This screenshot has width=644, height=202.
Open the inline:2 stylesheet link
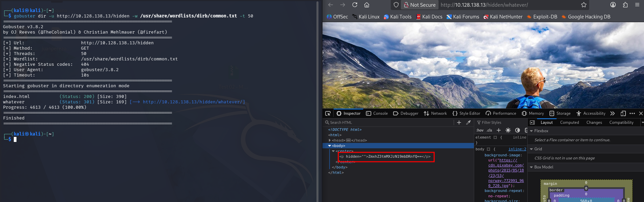click(x=517, y=149)
